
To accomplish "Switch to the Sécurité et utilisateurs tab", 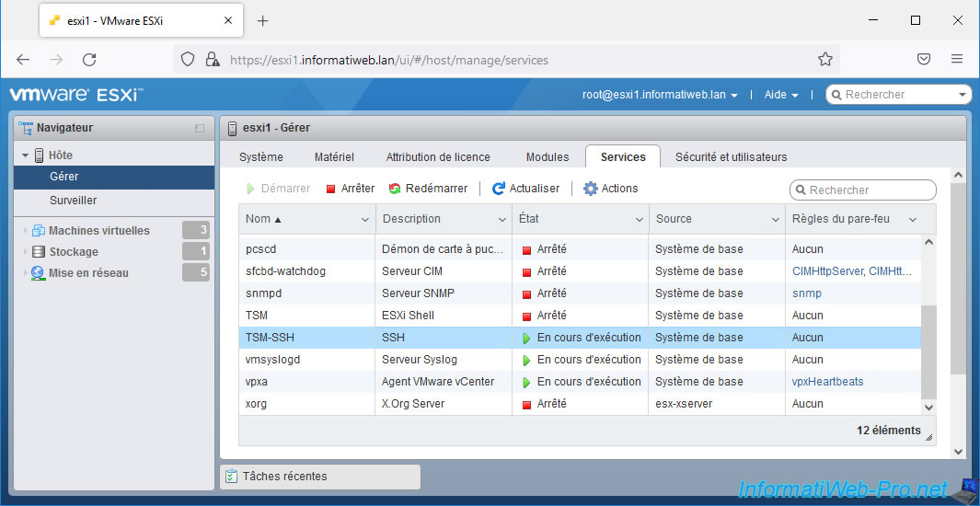I will point(731,157).
